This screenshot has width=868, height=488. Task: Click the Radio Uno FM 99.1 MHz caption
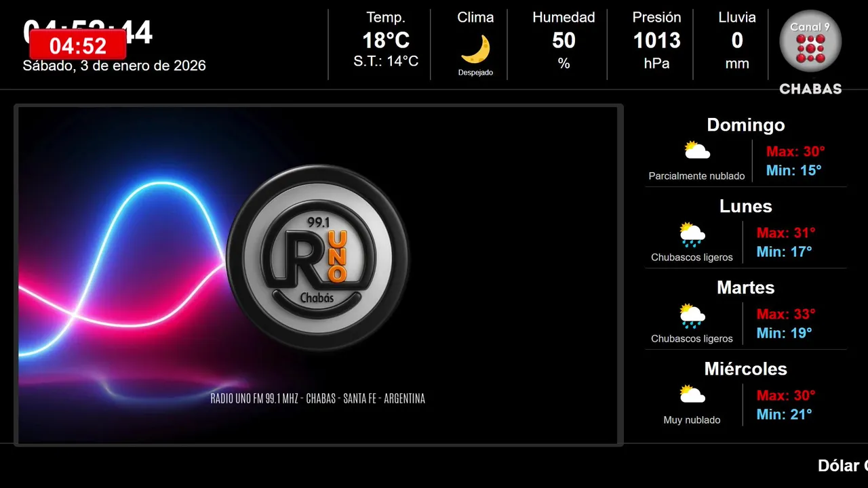[317, 399]
